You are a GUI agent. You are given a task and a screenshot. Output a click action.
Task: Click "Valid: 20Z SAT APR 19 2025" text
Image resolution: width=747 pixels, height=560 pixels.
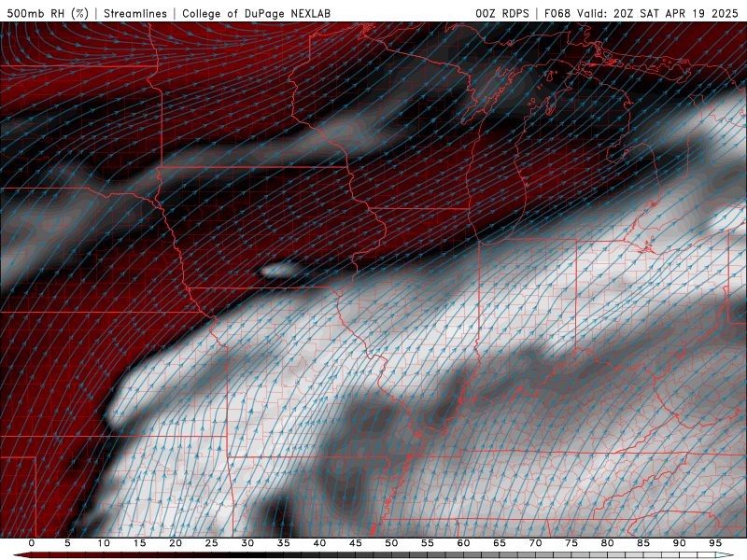658,13
